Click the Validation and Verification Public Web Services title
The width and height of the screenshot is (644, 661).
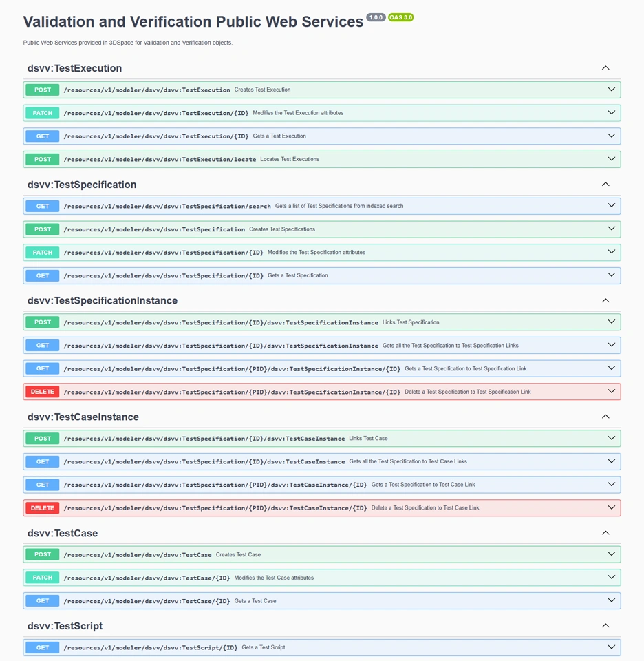pos(193,21)
